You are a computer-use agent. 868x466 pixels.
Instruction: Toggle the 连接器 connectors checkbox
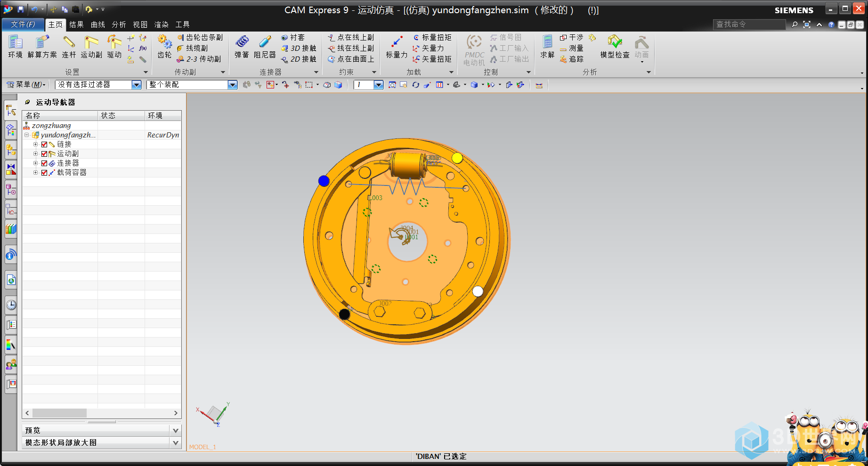click(44, 163)
